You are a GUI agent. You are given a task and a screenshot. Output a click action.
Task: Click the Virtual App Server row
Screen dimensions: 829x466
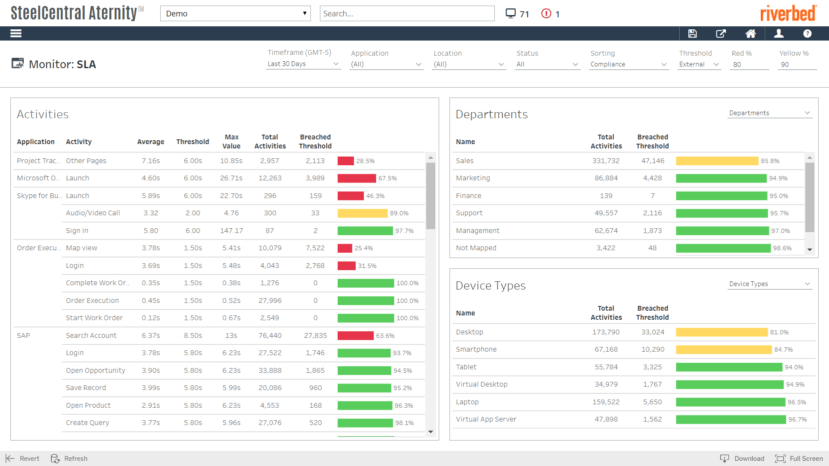633,419
